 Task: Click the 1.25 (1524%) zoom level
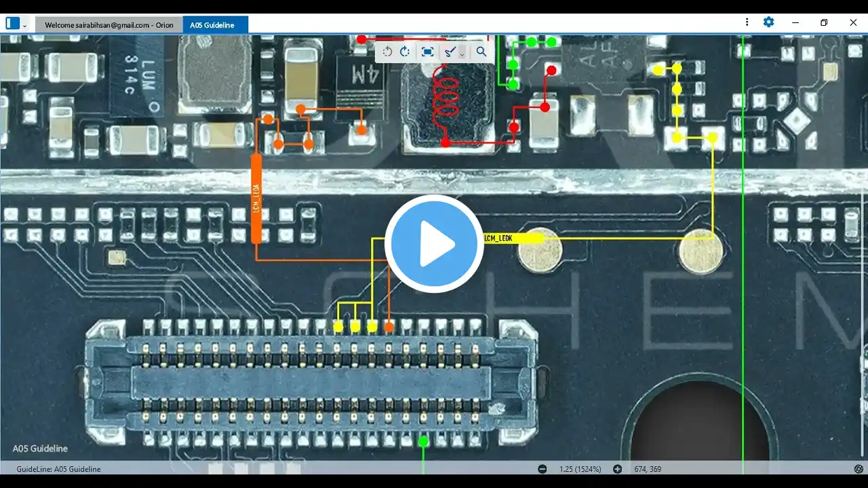[x=580, y=469]
